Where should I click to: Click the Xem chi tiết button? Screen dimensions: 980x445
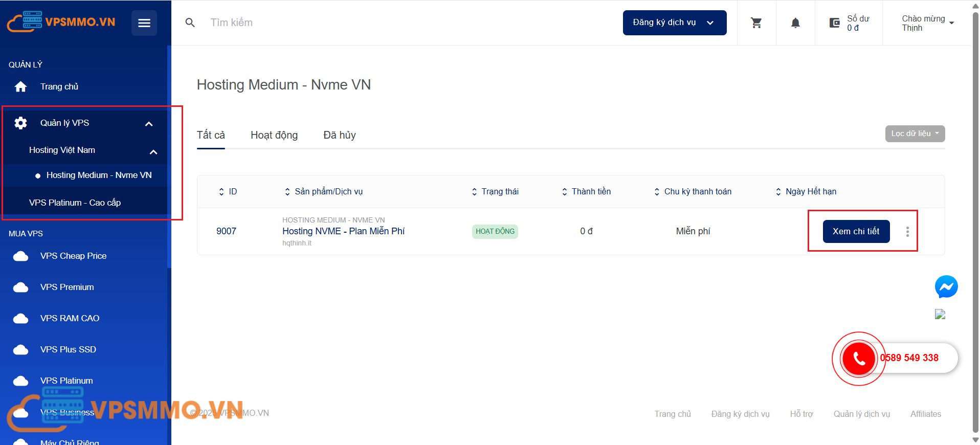pos(856,232)
